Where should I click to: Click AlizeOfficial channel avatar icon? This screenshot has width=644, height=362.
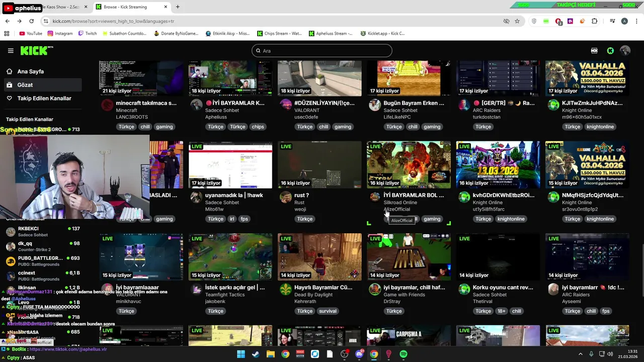coord(375,197)
